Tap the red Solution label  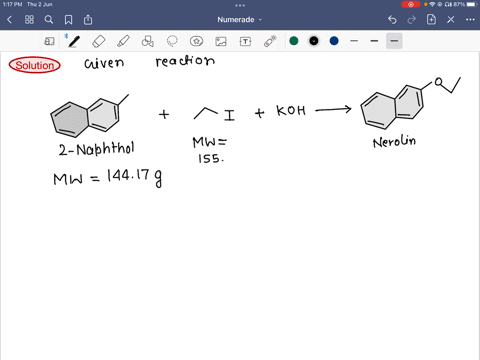[x=35, y=65]
